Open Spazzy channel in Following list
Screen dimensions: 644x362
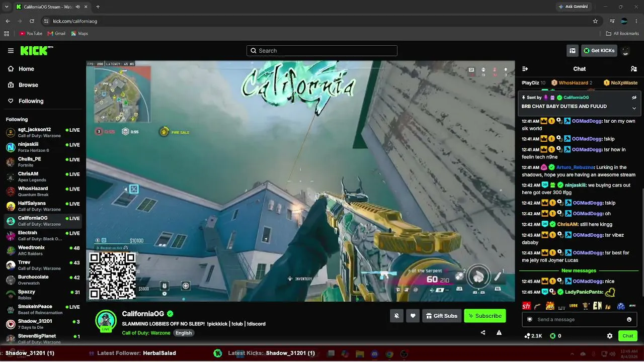click(43, 295)
